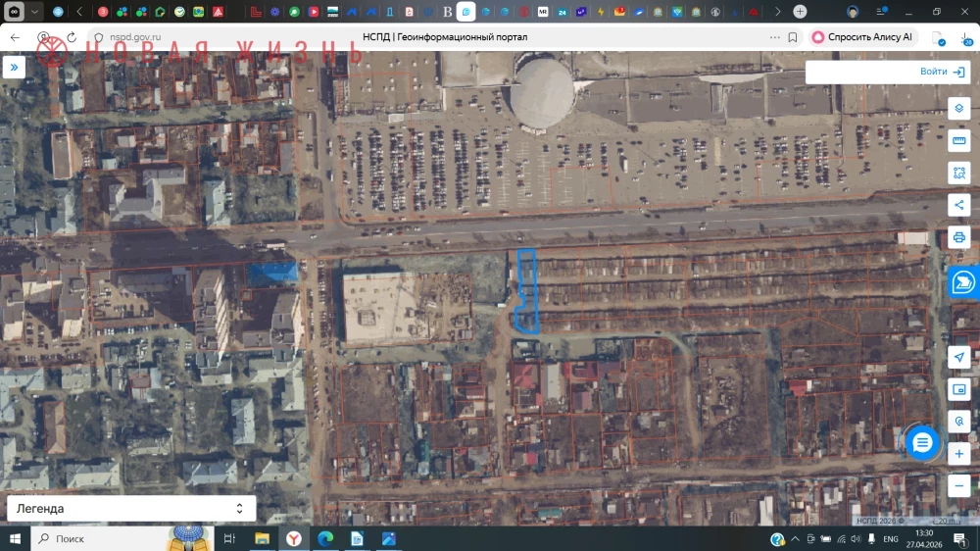Screen dimensions: 980x551
Task: Zoom out with the minus button
Action: (958, 486)
